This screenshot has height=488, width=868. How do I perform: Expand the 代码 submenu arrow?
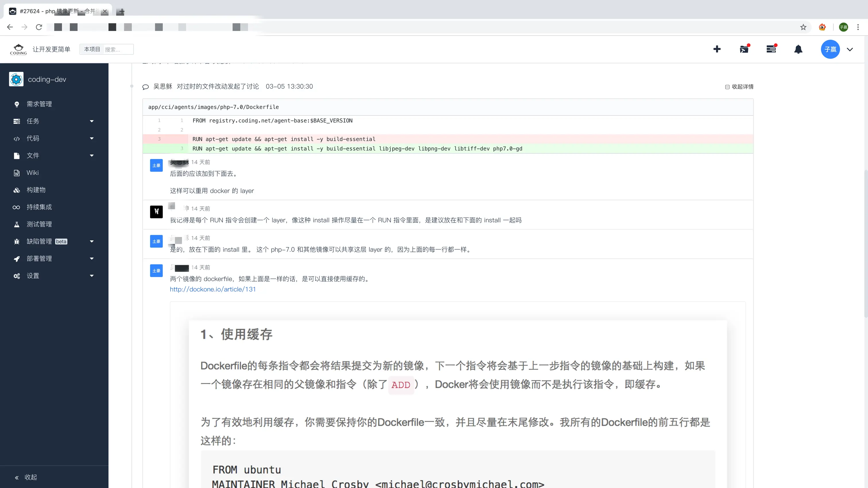[92, 138]
